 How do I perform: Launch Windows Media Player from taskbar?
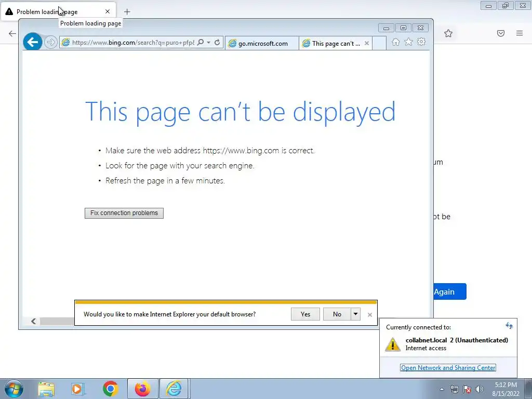[78, 389]
